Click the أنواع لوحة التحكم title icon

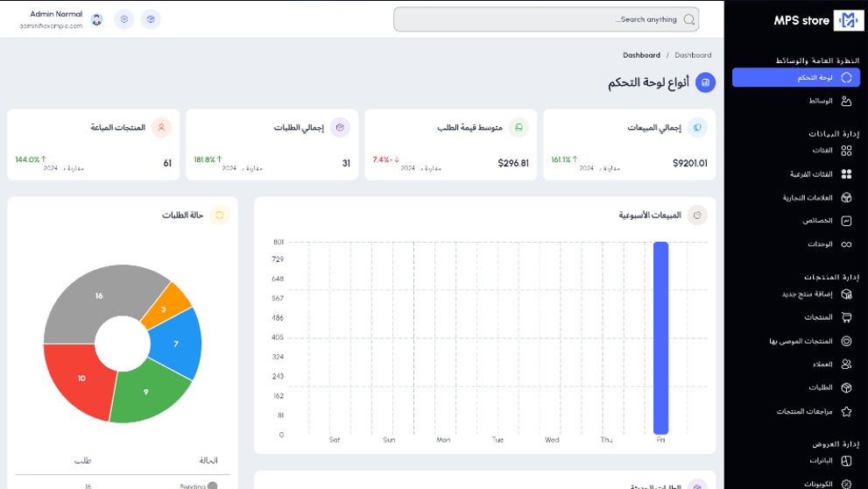705,82
